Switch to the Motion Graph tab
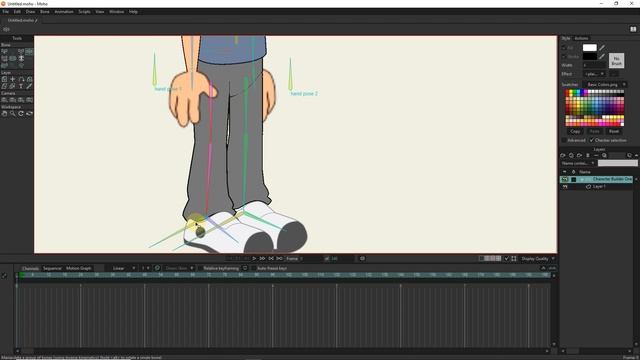Viewport: 640px width, 360px height. tap(79, 268)
